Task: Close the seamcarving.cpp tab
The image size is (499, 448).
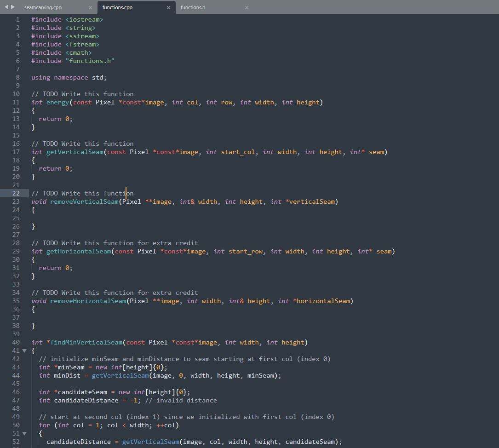Action: 90,7
